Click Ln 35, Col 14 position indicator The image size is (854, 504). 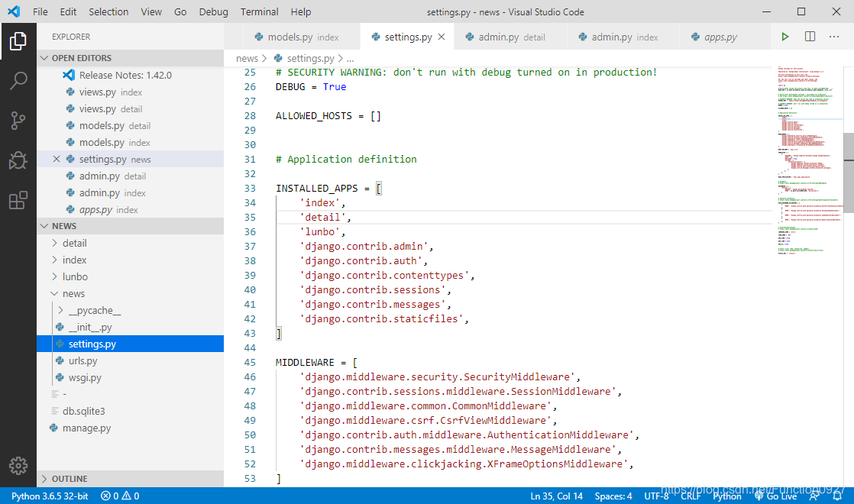[x=556, y=496]
